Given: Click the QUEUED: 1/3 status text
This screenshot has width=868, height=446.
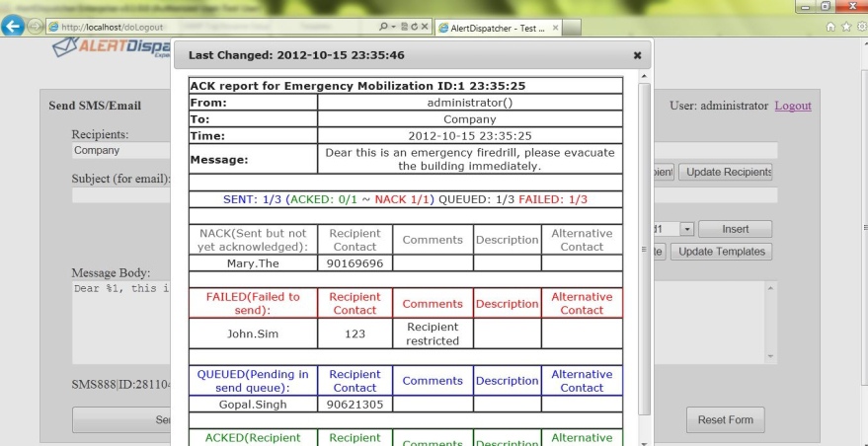Looking at the screenshot, I should [477, 199].
